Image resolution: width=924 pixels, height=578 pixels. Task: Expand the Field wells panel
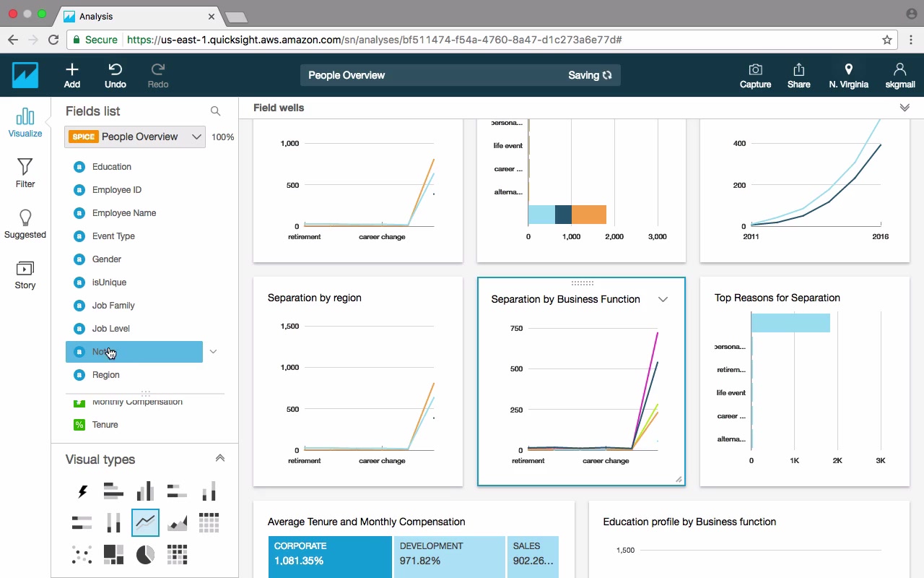(x=905, y=108)
